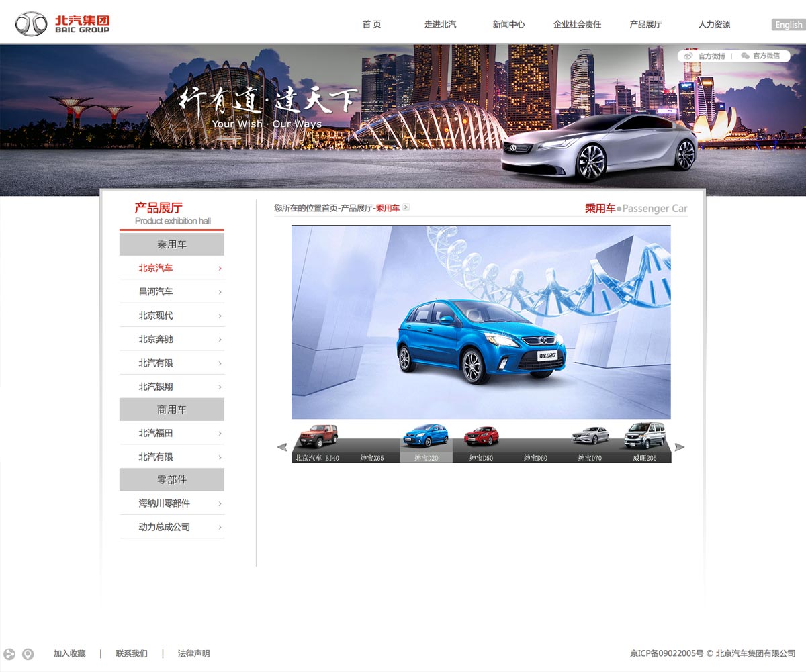Expand the 北京奔驰 sidebar chevron

point(220,340)
